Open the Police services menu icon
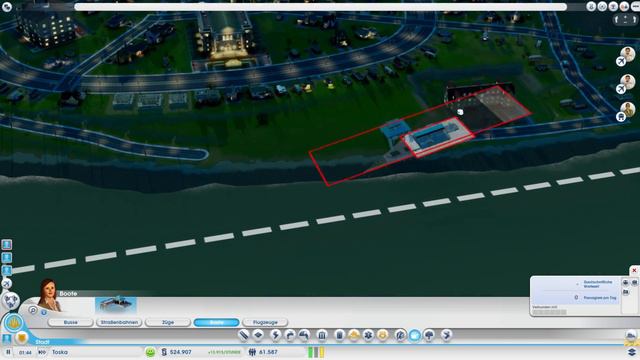This screenshot has height=360, width=640. (383, 336)
